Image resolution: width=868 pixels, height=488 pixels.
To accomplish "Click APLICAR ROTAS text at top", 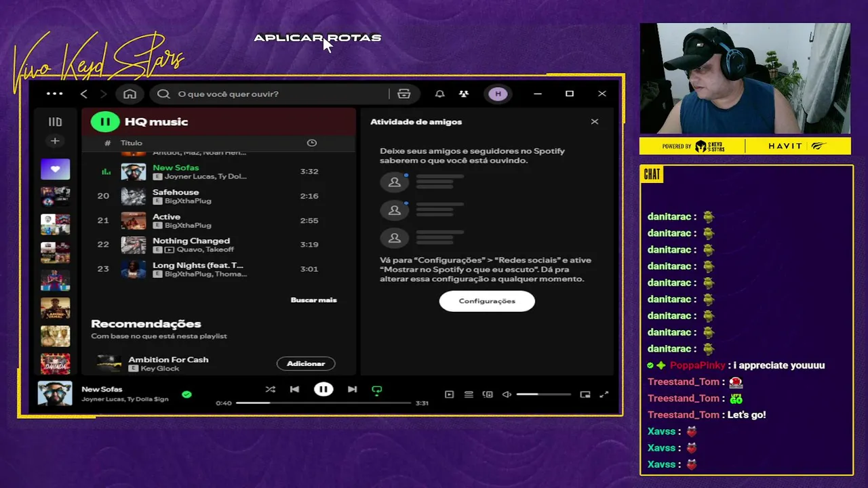I will pyautogui.click(x=317, y=38).
